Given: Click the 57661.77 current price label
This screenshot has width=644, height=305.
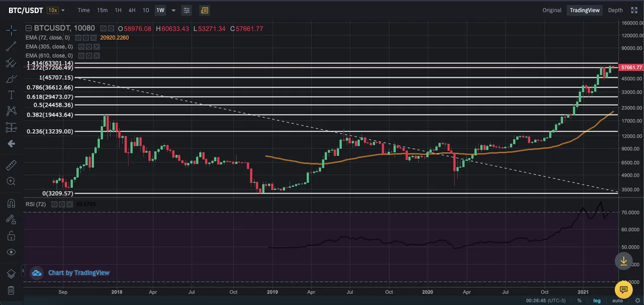Looking at the screenshot, I should coord(631,67).
